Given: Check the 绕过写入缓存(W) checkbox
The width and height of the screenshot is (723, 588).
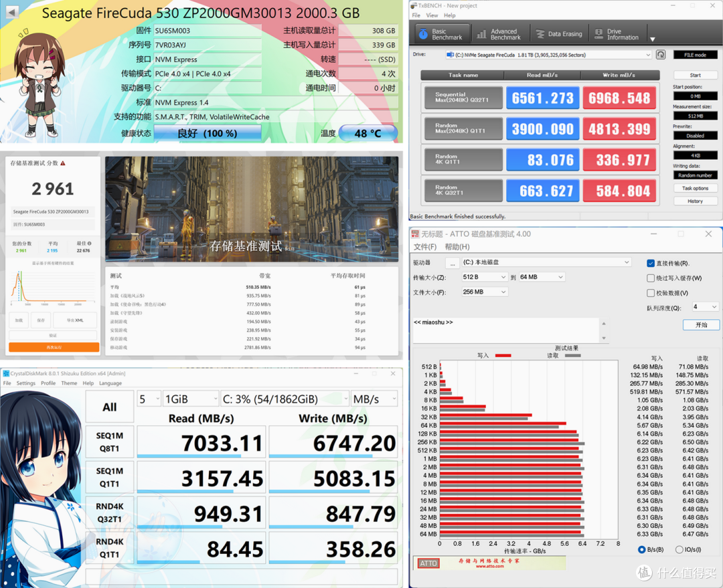Looking at the screenshot, I should [x=651, y=278].
